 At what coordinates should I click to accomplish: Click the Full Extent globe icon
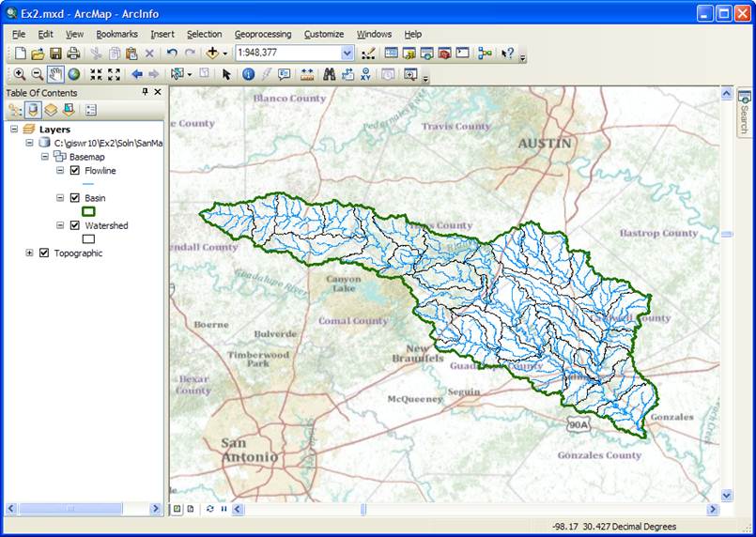(x=73, y=74)
